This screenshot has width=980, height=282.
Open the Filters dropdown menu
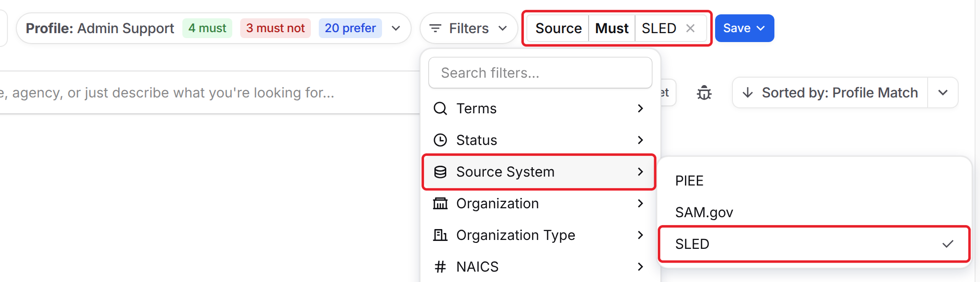pos(469,28)
